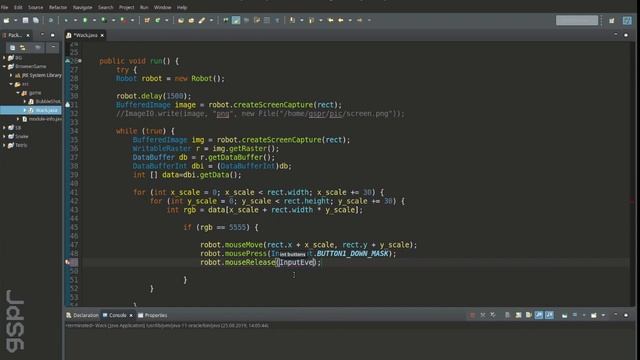Viewport: 640px width, 360px height.
Task: Toggle Link with Editor in Package Explorer
Action: pyautogui.click(x=23, y=48)
